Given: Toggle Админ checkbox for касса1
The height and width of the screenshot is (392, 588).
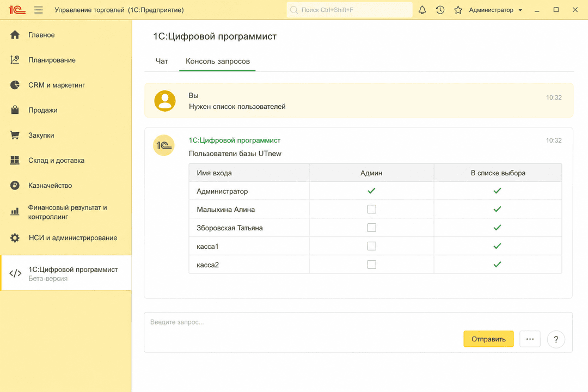Looking at the screenshot, I should (x=372, y=246).
